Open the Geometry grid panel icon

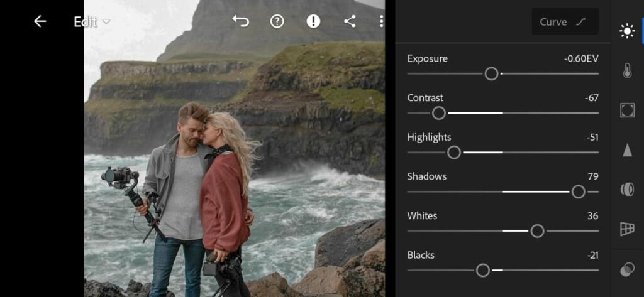[x=627, y=229]
